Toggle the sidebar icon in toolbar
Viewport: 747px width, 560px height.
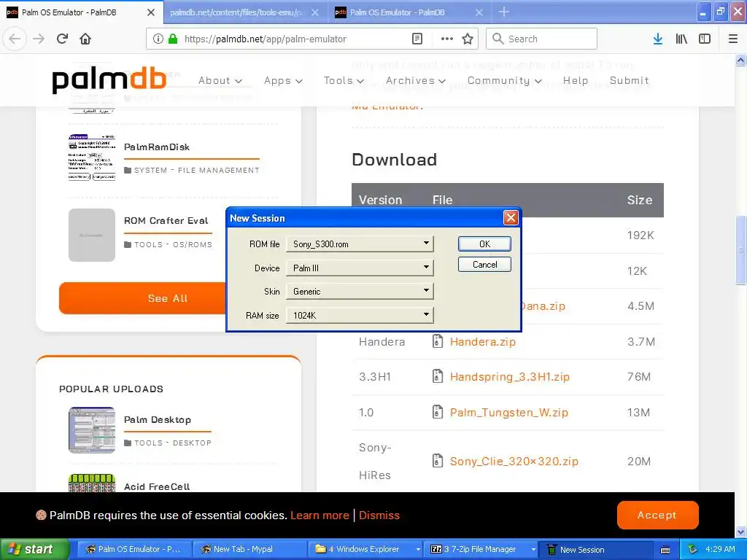pos(705,39)
